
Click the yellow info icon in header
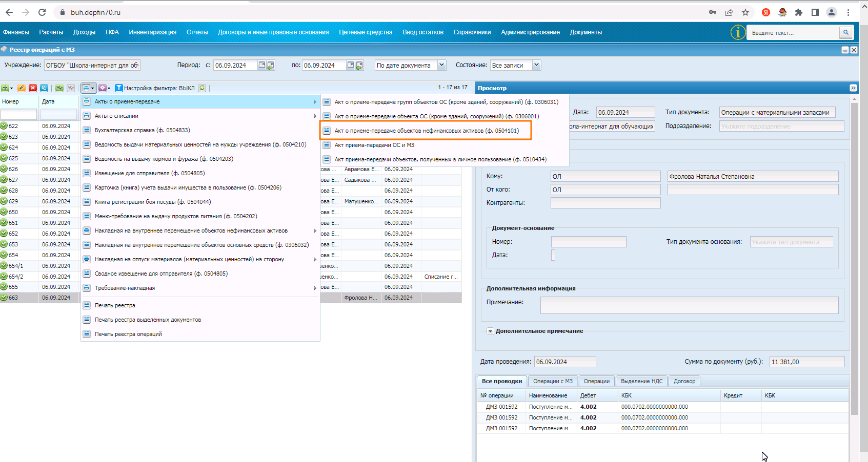738,32
